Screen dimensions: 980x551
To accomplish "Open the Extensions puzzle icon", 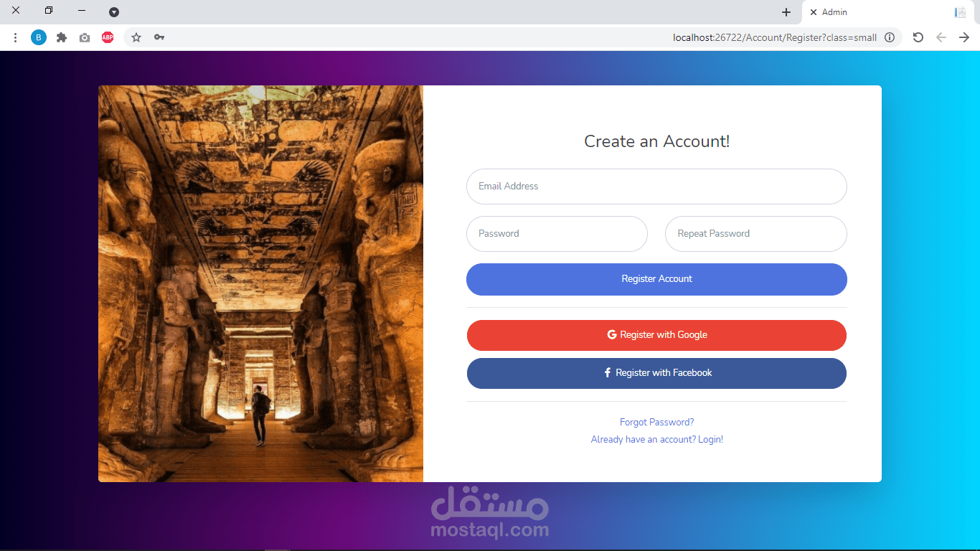I will click(62, 37).
